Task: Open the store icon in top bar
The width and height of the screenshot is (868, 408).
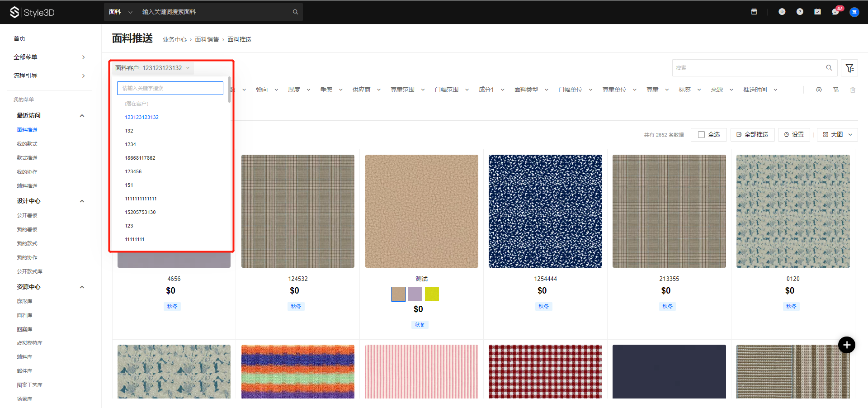Action: pyautogui.click(x=754, y=12)
